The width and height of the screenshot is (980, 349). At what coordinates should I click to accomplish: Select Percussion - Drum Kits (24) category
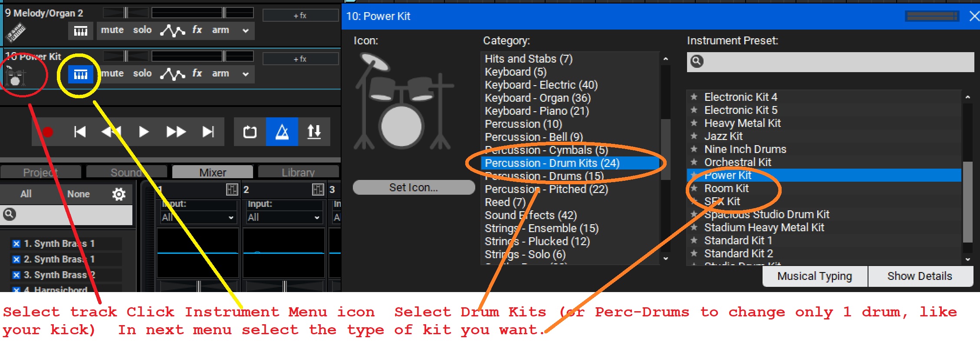click(570, 163)
